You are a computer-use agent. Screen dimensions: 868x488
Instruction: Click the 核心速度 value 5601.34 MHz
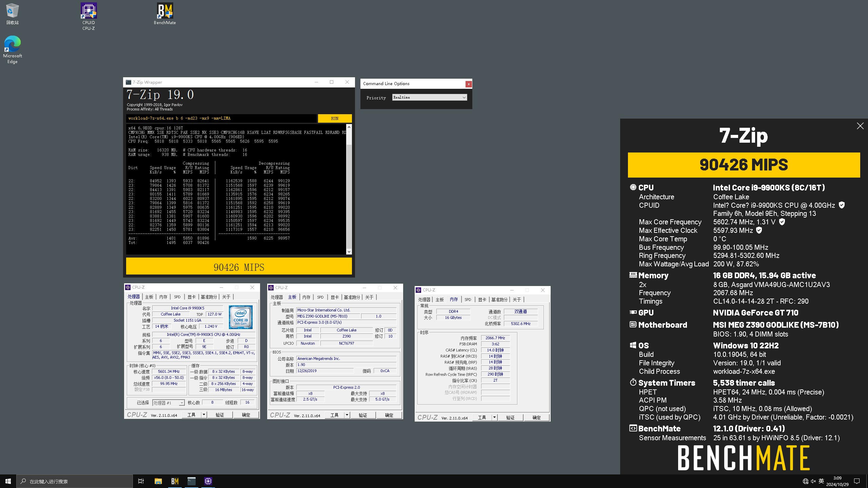[169, 371]
